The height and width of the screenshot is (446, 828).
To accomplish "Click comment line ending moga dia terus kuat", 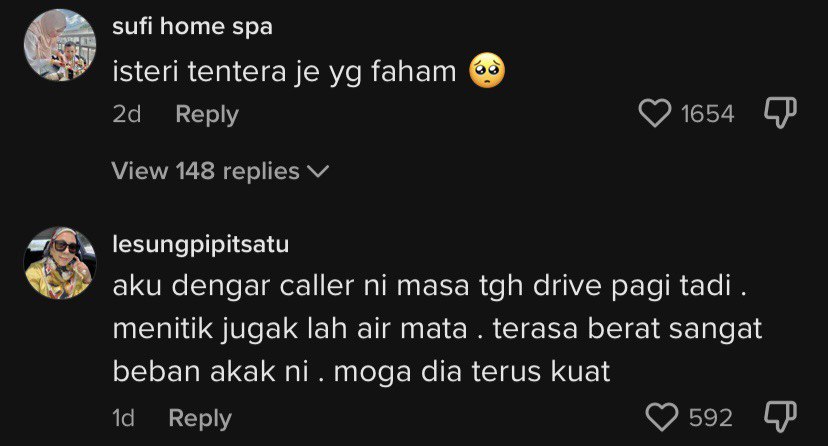I will 361,372.
